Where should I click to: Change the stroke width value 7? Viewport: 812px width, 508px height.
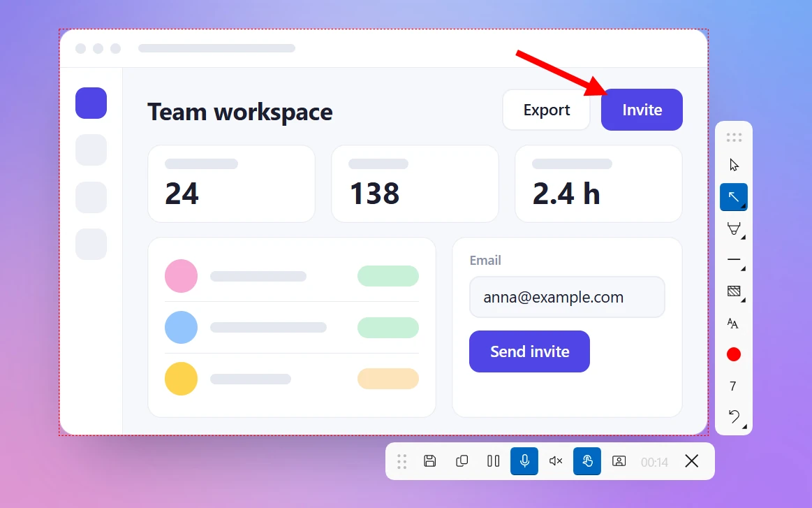[x=733, y=386]
